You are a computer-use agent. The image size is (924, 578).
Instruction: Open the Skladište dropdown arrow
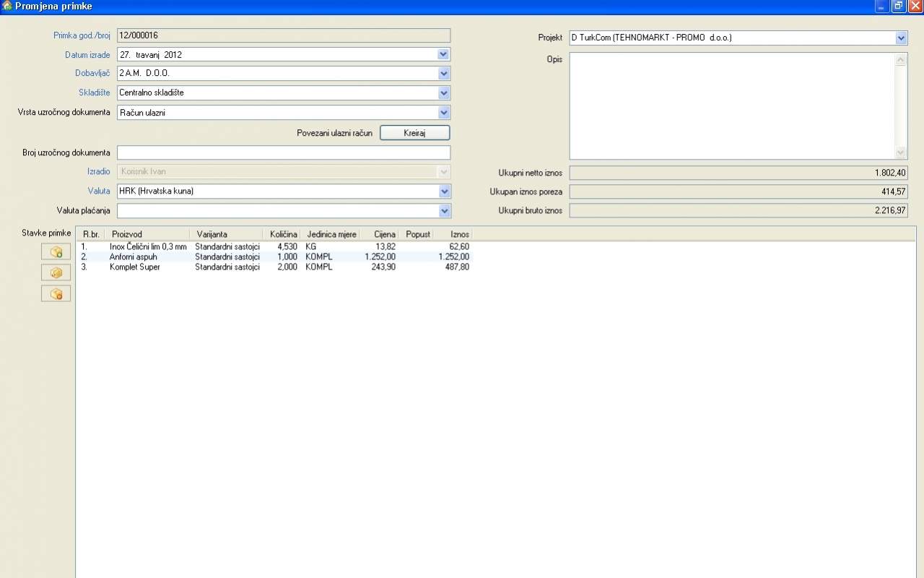click(443, 92)
